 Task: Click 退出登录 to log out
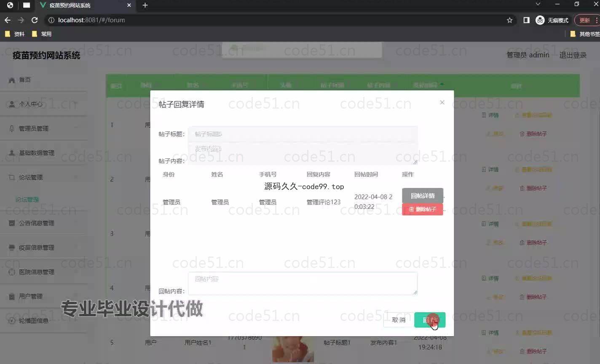coord(573,55)
